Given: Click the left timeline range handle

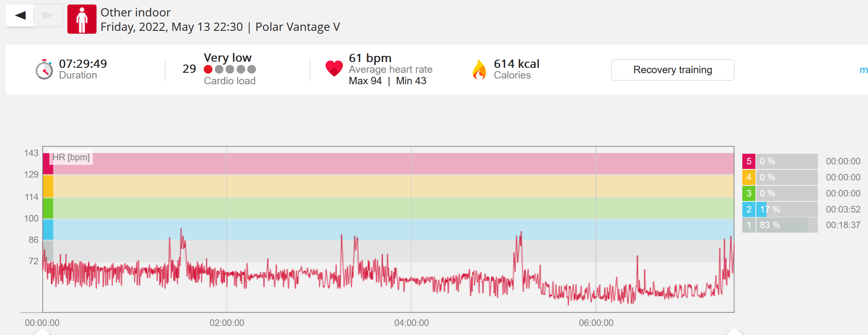Looking at the screenshot, I should 42,332.
